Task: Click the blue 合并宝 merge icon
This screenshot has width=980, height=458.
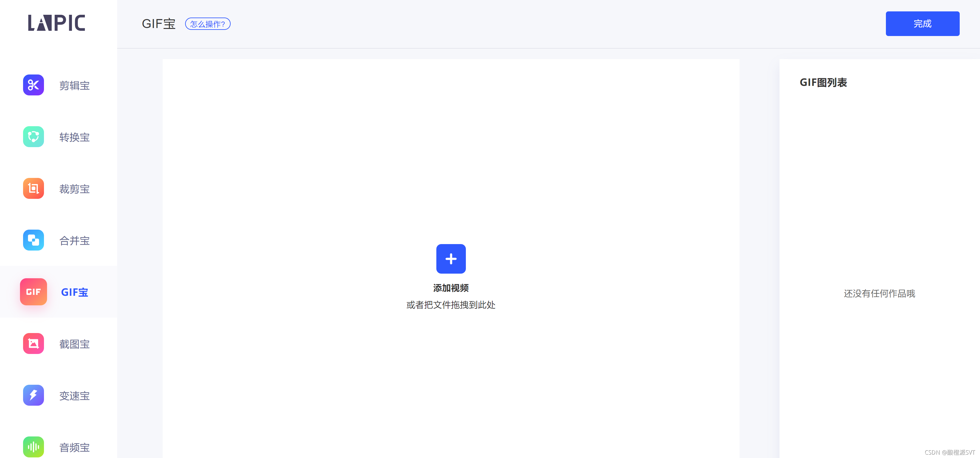Action: (34, 240)
